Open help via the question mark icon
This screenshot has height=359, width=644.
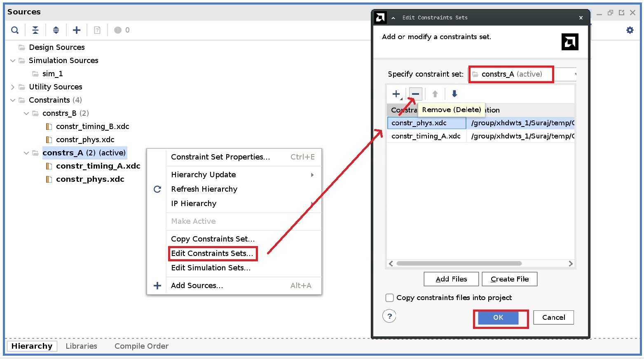coord(97,30)
